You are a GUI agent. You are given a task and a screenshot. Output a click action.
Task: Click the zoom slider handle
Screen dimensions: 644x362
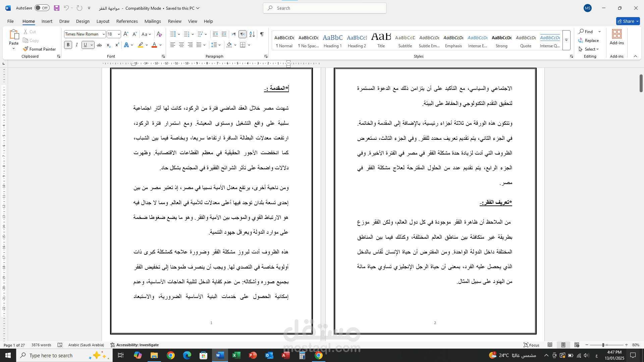click(x=603, y=345)
